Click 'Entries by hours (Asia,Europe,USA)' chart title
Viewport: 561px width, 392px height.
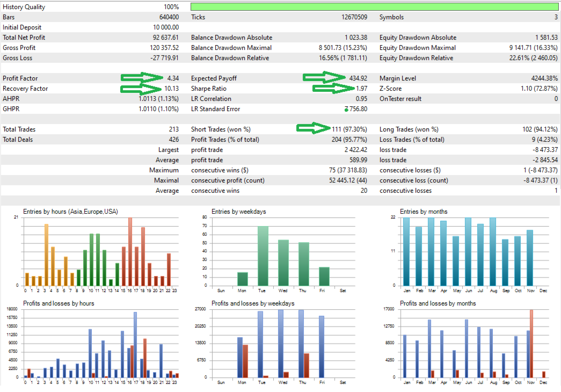70,212
